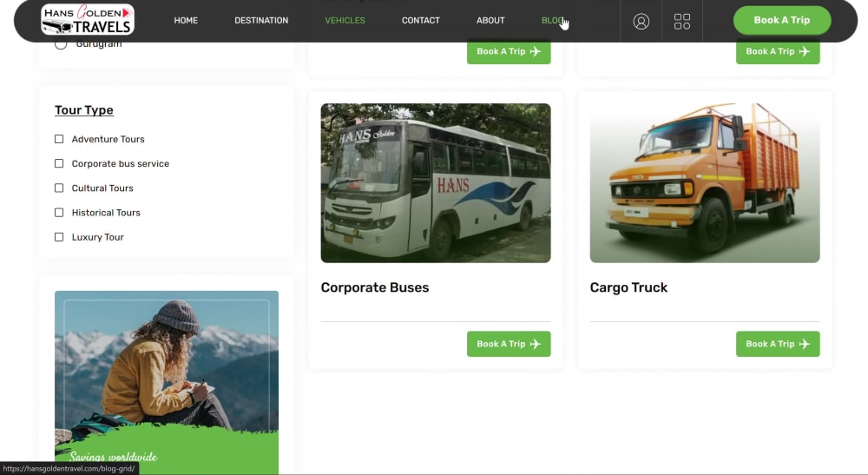The image size is (868, 475).
Task: Open the BLOG menu item
Action: click(x=552, y=21)
